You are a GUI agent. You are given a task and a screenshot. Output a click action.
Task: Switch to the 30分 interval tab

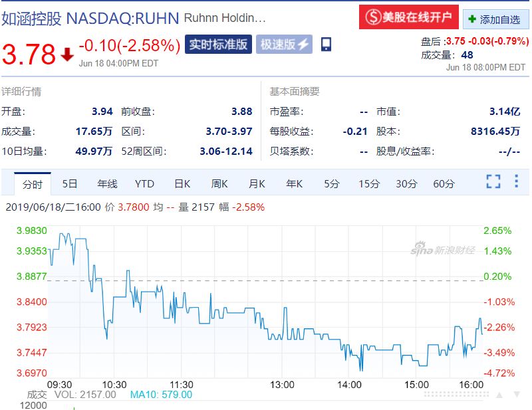406,184
